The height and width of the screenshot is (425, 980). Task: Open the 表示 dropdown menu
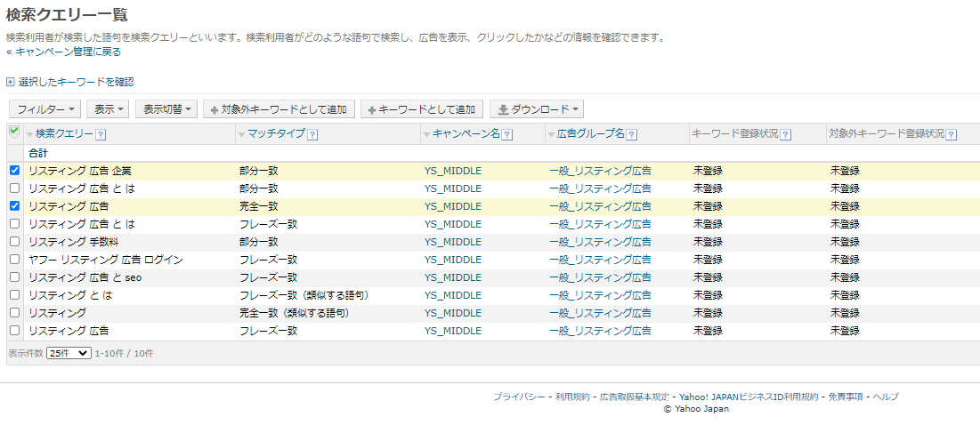[x=108, y=109]
